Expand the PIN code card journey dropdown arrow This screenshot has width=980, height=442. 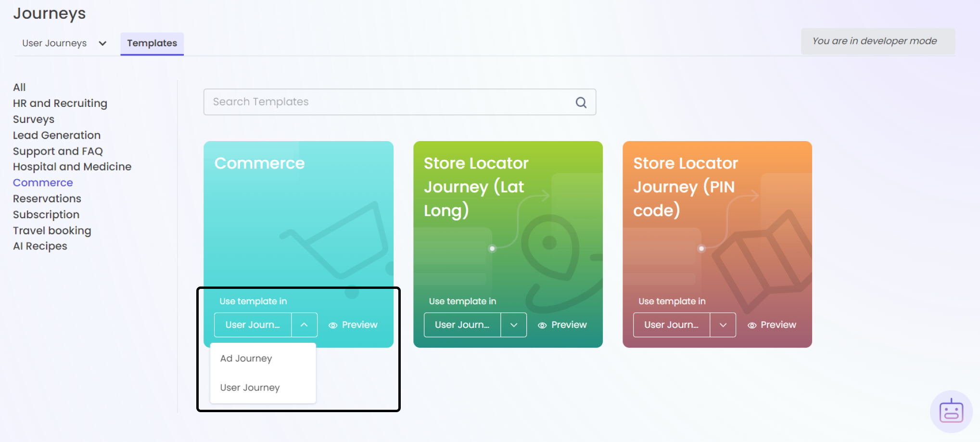point(723,325)
